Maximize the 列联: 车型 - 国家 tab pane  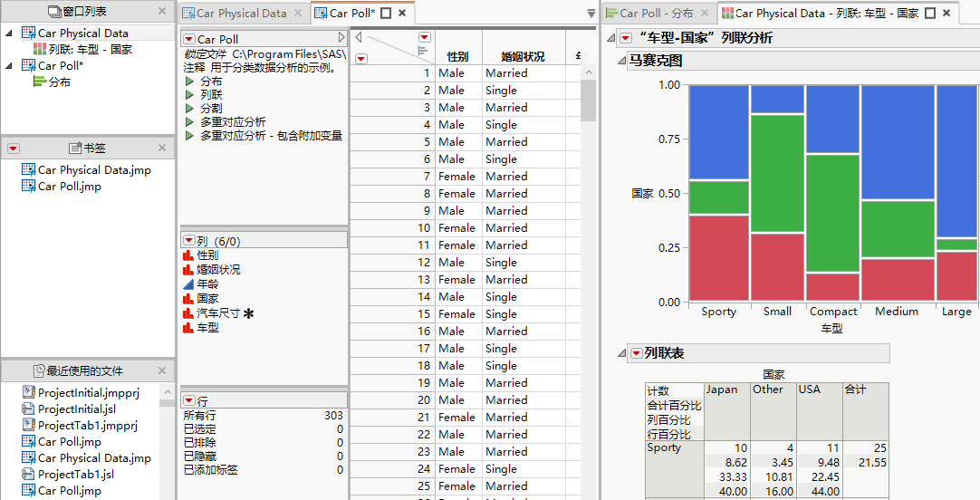[930, 13]
